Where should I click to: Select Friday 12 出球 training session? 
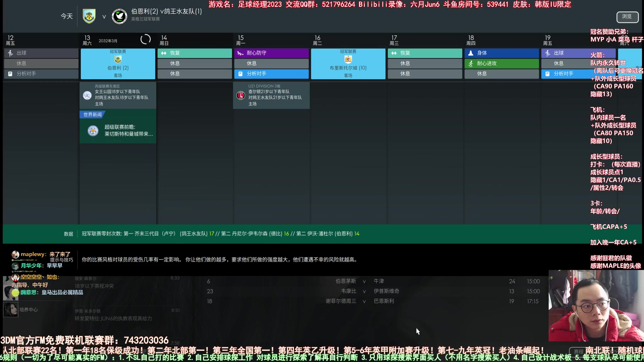[41, 53]
